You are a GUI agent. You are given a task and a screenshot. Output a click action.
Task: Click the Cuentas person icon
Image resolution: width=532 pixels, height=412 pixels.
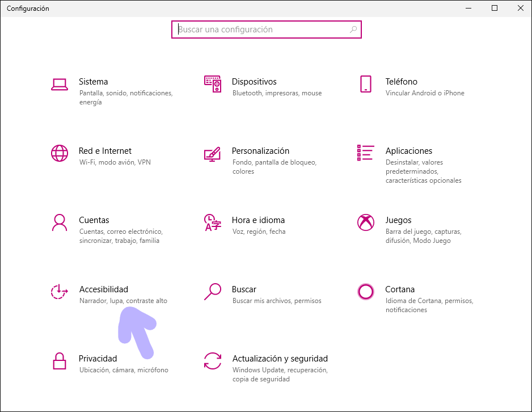point(60,222)
